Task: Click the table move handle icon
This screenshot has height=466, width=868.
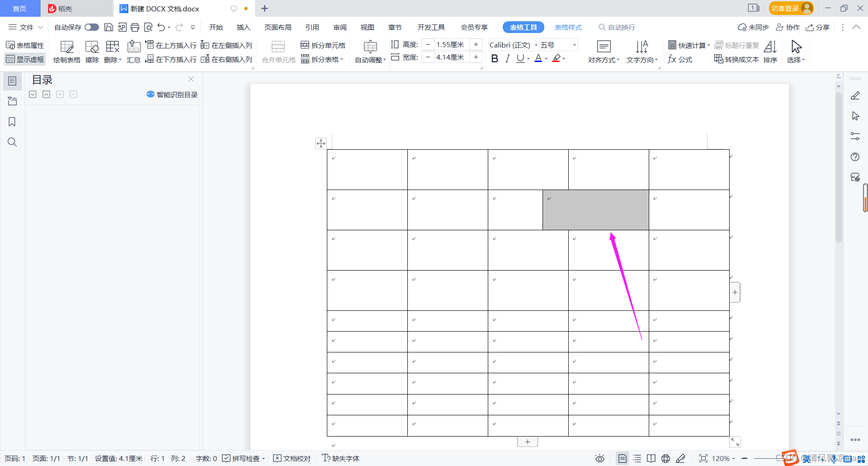Action: [321, 143]
